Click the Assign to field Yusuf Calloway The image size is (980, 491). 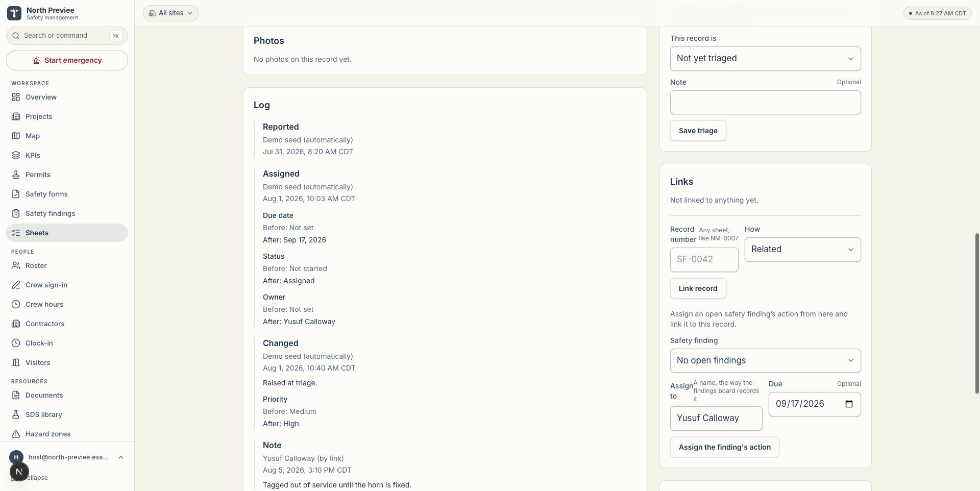point(716,419)
